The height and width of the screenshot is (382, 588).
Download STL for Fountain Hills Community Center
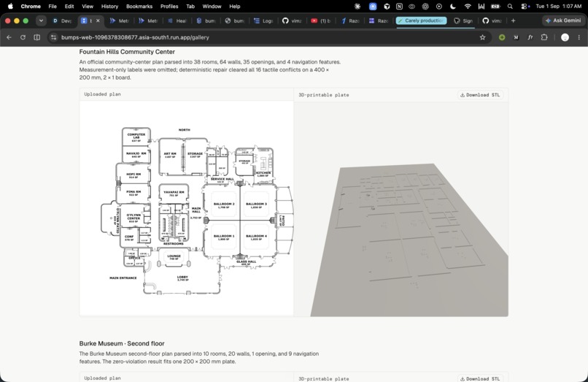(480, 95)
